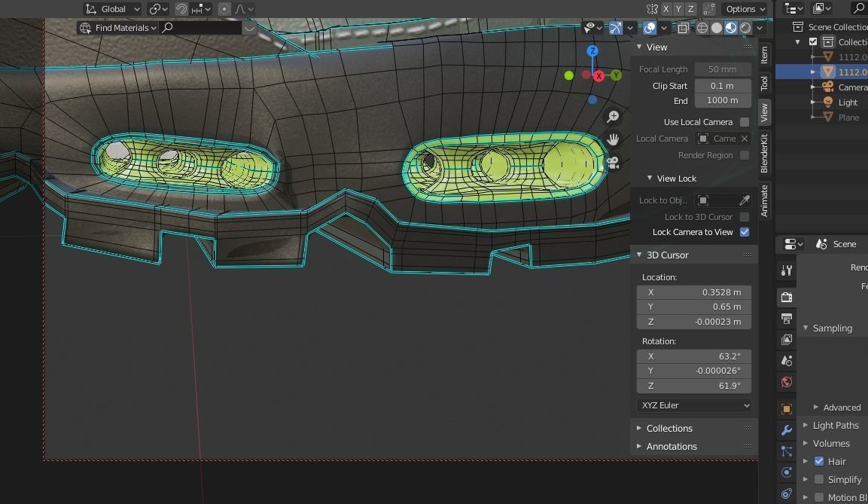The image size is (868, 504).
Task: Toggle the viewport gizmo display icon
Action: tap(615, 28)
